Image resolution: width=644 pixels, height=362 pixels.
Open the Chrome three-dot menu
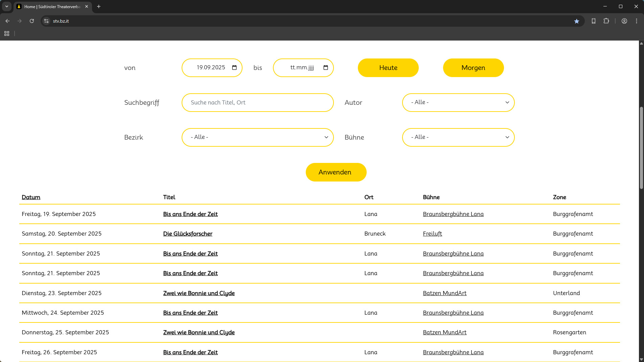pos(637,21)
